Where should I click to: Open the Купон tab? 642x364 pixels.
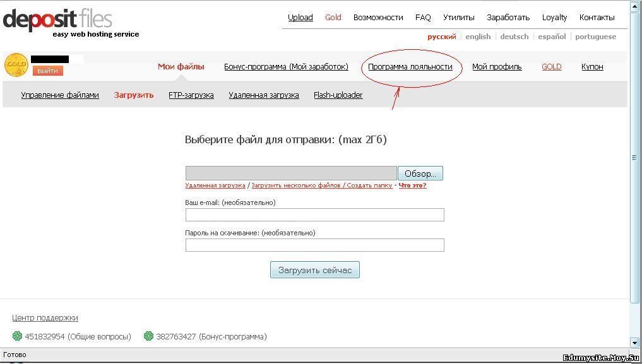pyautogui.click(x=593, y=67)
